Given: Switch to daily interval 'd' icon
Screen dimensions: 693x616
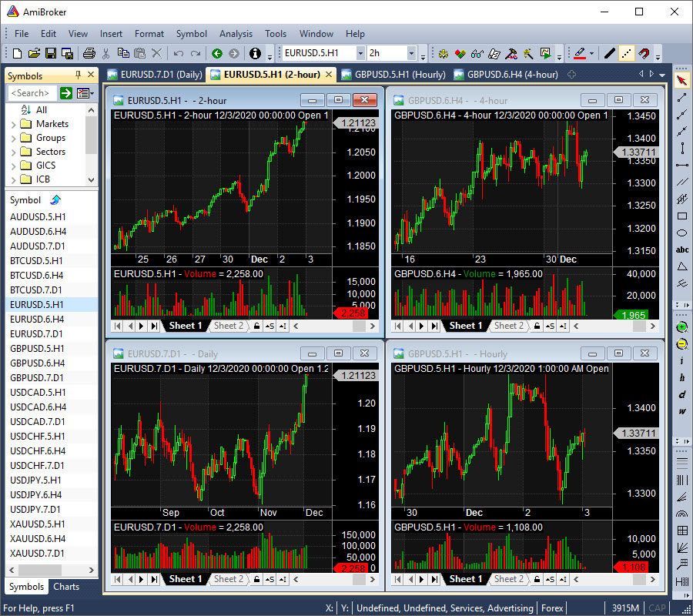Looking at the screenshot, I should 682,394.
